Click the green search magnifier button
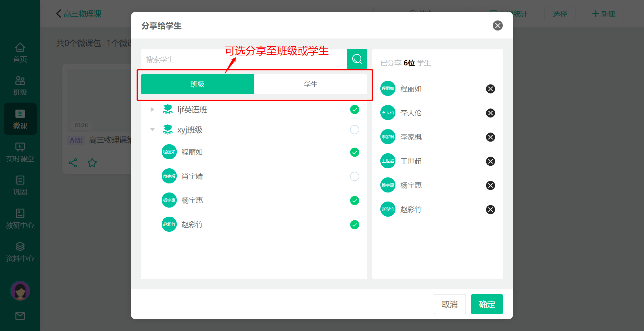 click(357, 59)
